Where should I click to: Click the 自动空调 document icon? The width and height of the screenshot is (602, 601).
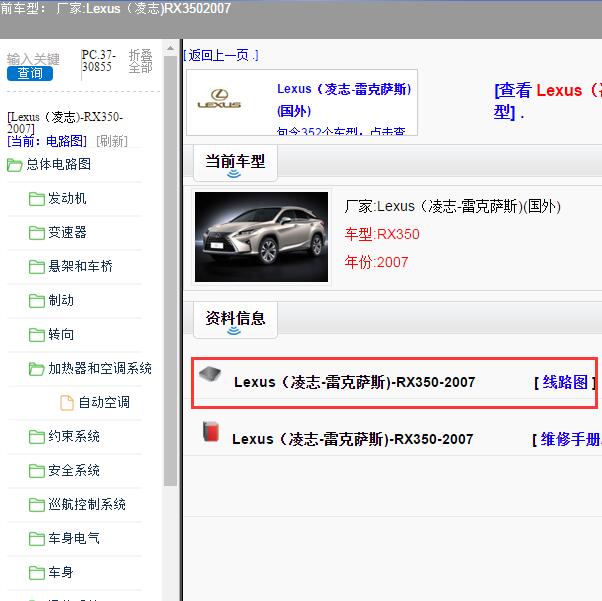67,403
